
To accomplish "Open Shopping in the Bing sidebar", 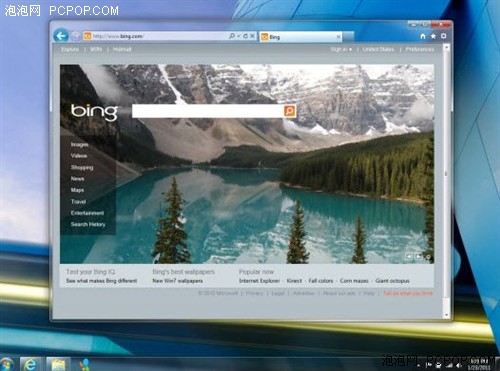I will click(82, 167).
